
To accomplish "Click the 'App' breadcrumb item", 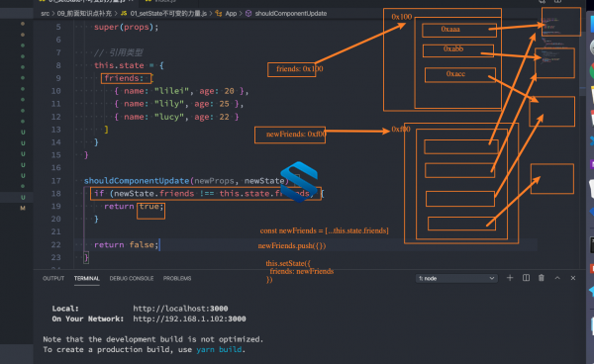I will [x=231, y=13].
